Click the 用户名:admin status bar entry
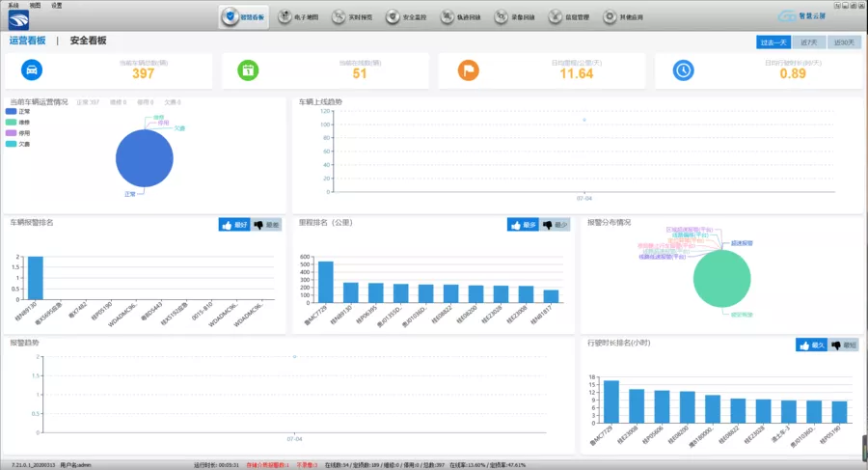The width and height of the screenshot is (868, 470). point(75,465)
